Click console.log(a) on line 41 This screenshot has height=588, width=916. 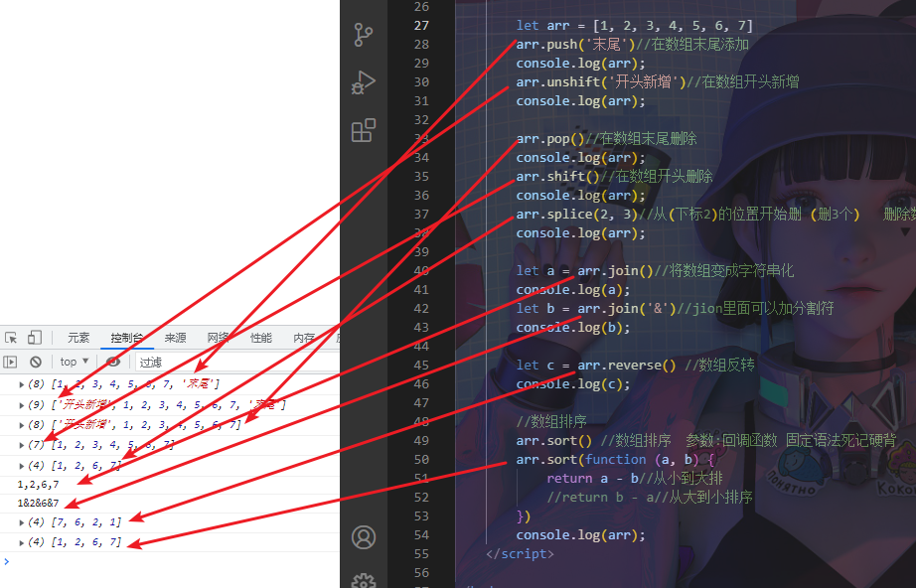[x=573, y=290]
